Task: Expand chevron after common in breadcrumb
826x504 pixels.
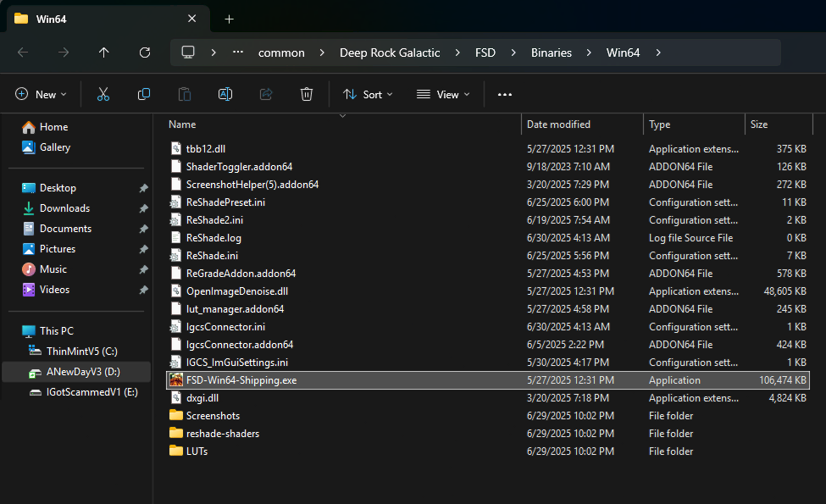Action: coord(322,53)
